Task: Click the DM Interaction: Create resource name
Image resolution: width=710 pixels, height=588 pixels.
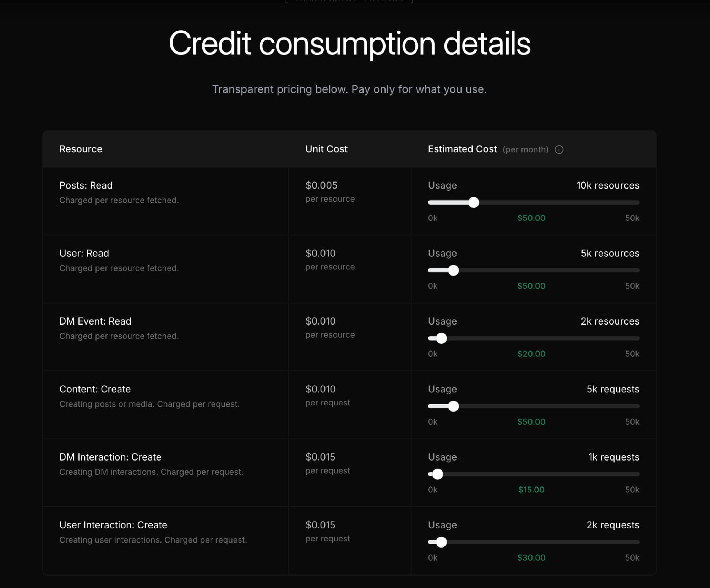Action: [110, 457]
